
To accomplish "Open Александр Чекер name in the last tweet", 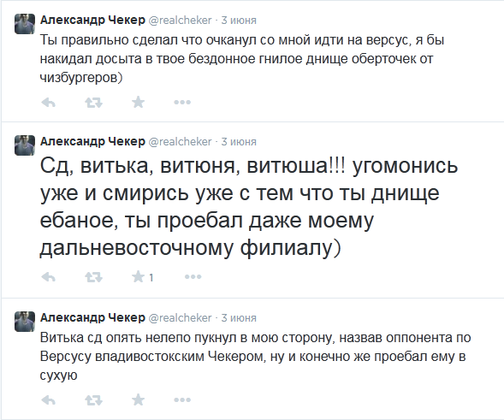I will coord(92,317).
